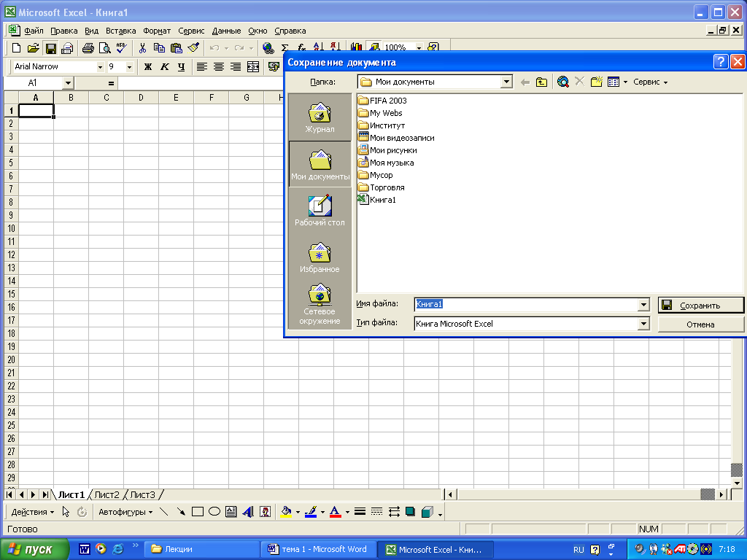Viewport: 747px width, 560px height.
Task: Click the пуск Start button
Action: tap(34, 550)
